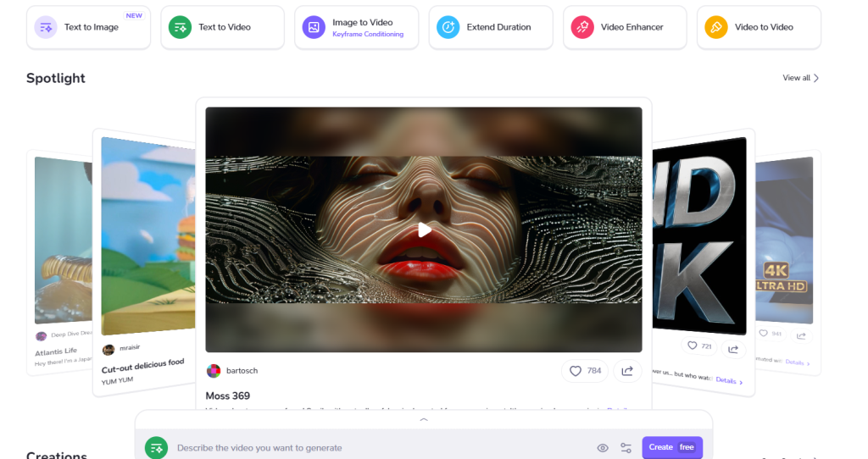Open the Video to Video tool

point(758,27)
